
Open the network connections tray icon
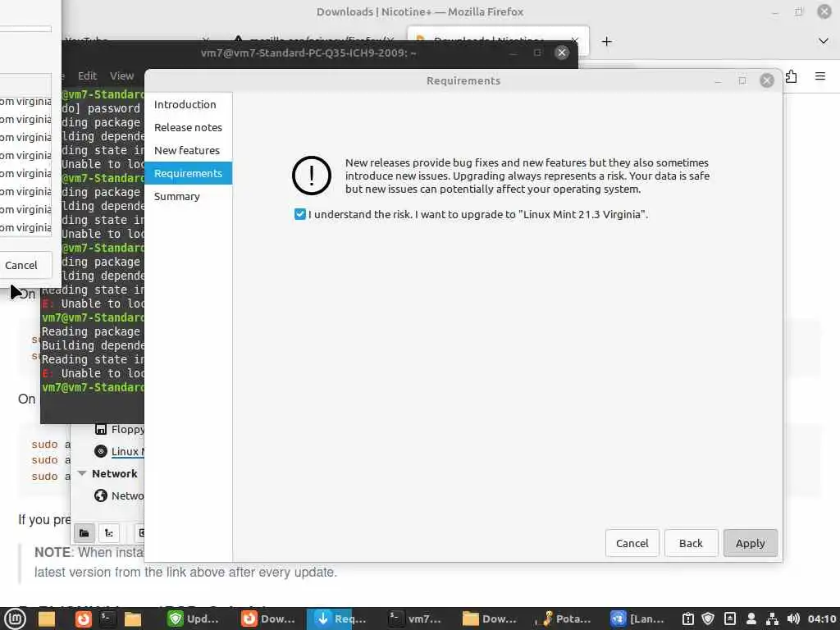tap(772, 619)
